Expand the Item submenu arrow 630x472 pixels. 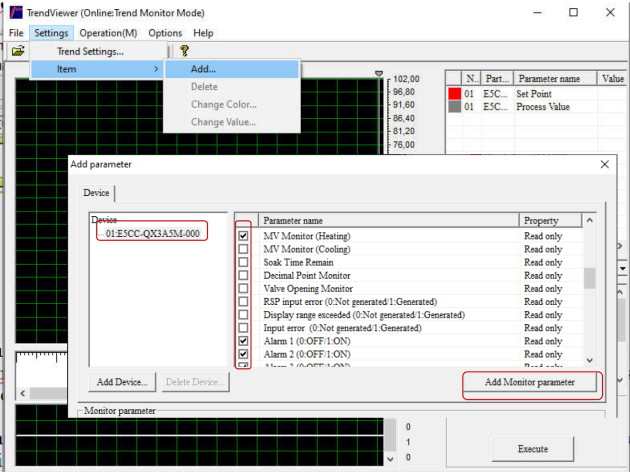(x=156, y=69)
